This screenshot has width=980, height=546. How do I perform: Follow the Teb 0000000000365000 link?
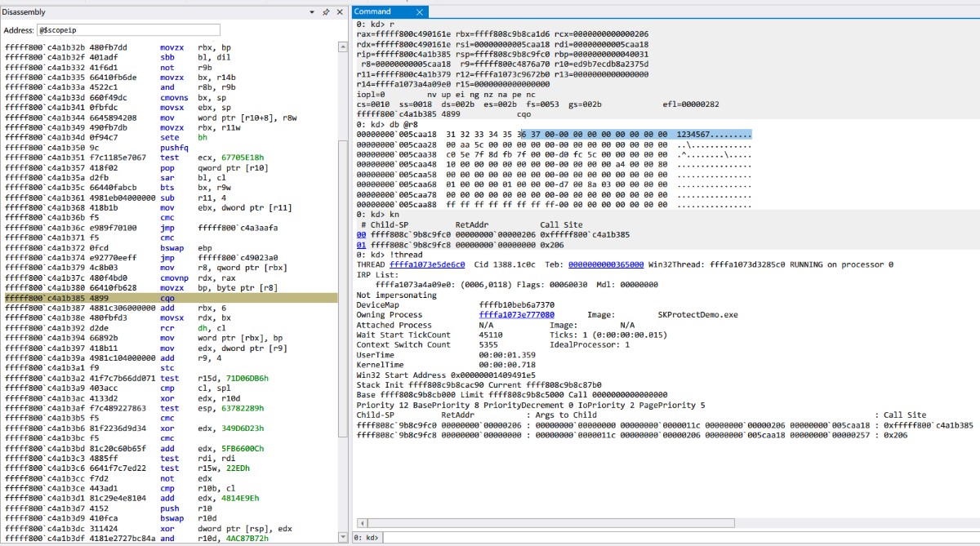(605, 264)
